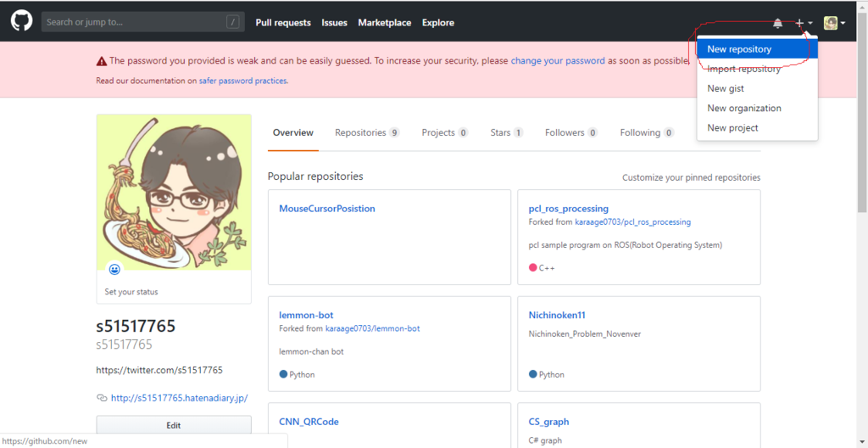Click the profile avatar picture
The image size is (868, 448).
click(174, 193)
